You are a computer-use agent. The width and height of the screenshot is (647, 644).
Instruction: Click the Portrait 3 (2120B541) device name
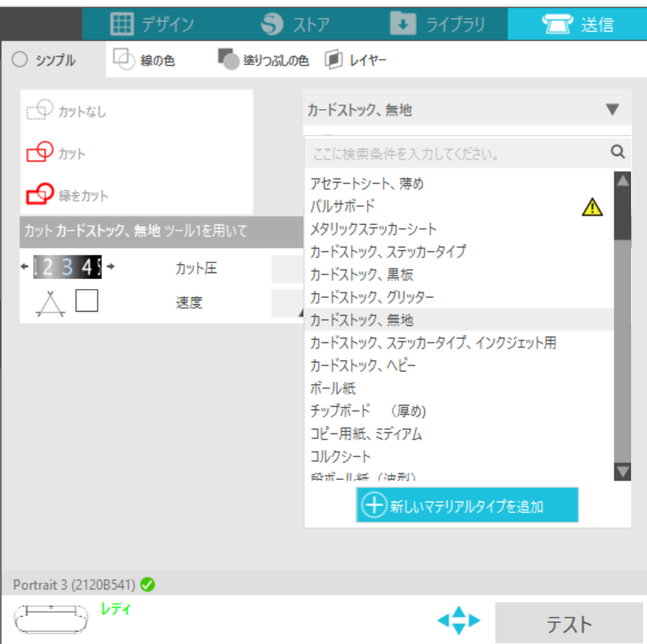point(74,585)
